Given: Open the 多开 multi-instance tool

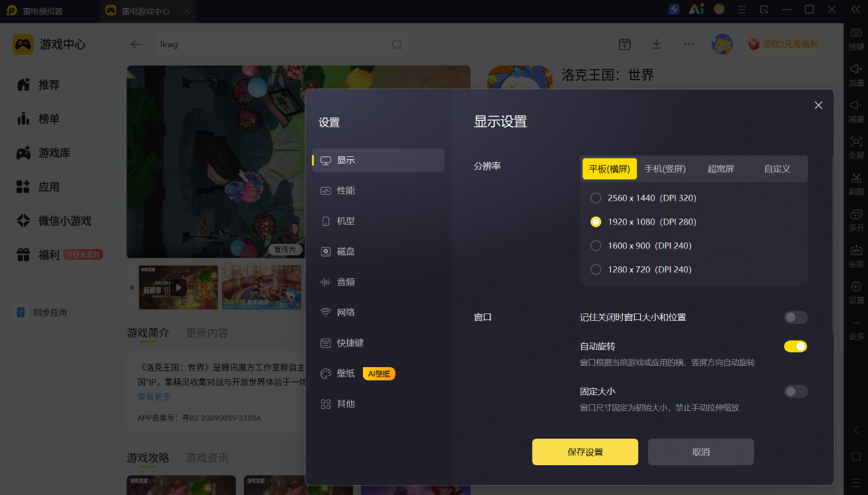Looking at the screenshot, I should click(x=856, y=219).
